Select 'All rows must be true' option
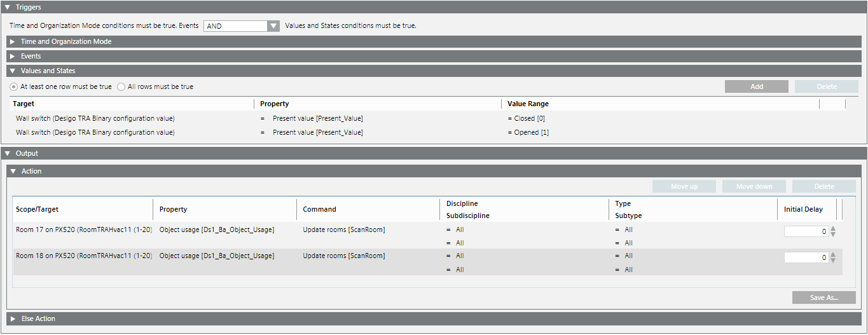 pyautogui.click(x=121, y=86)
